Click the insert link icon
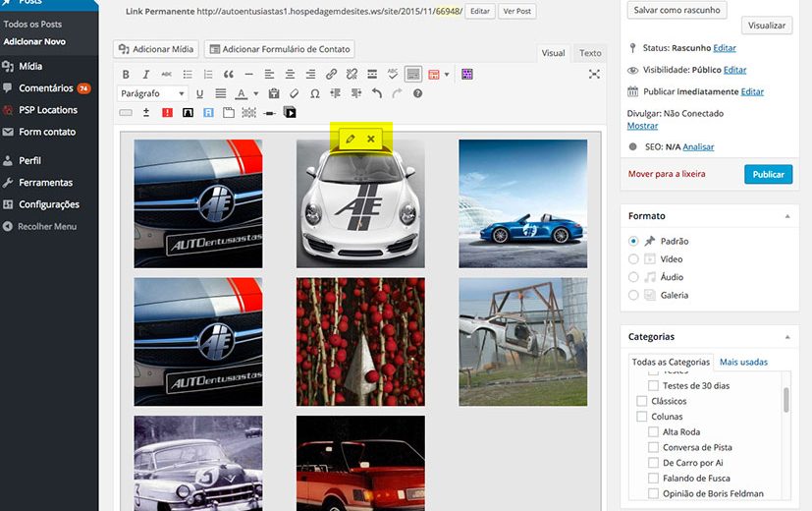 (x=332, y=75)
